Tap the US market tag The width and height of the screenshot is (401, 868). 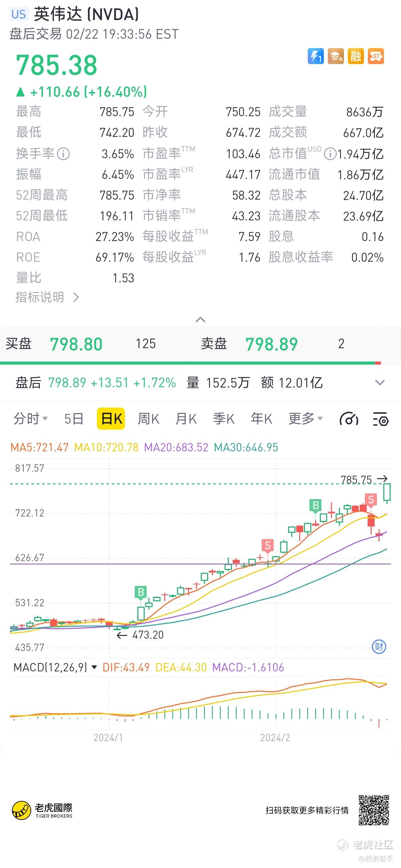(19, 14)
